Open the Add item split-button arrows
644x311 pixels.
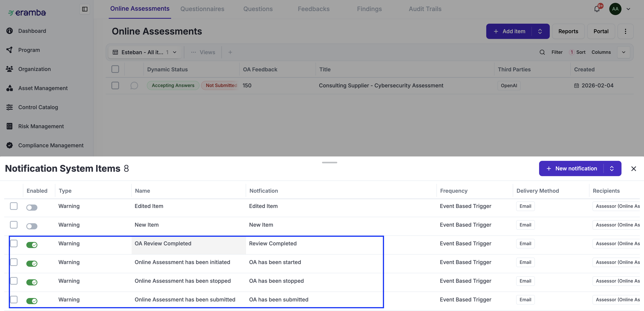(x=540, y=31)
